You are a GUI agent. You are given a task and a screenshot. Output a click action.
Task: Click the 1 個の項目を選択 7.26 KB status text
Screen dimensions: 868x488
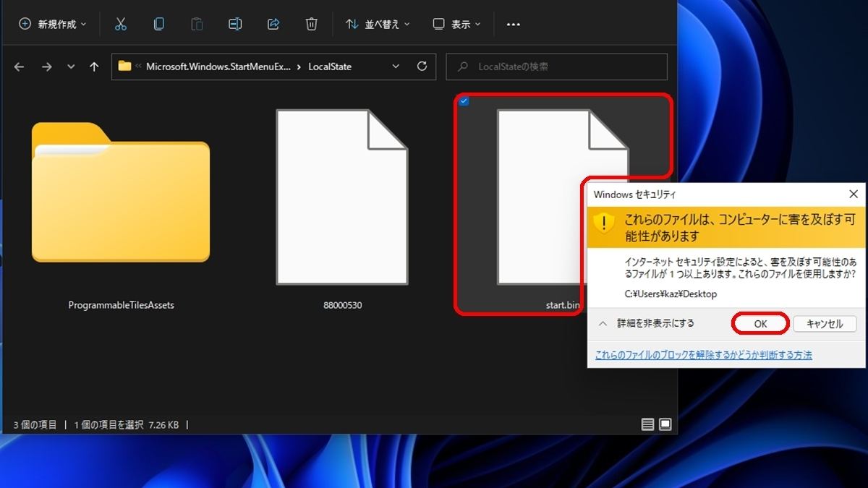pos(127,425)
